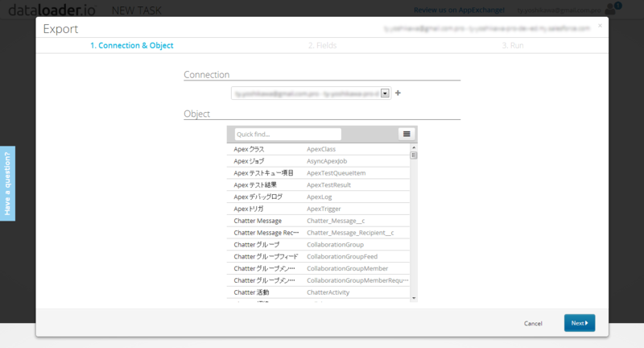The height and width of the screenshot is (348, 644).
Task: Select the CollaborationGroup object row
Action: click(x=318, y=244)
